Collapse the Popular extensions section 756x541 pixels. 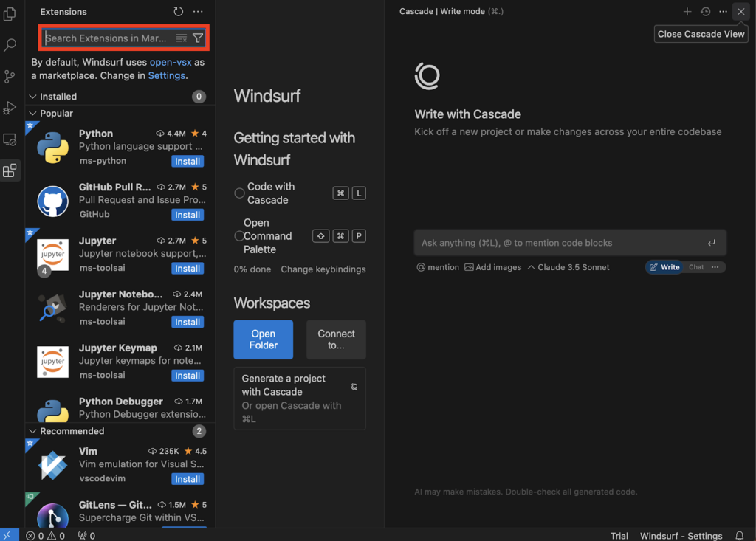coord(32,114)
